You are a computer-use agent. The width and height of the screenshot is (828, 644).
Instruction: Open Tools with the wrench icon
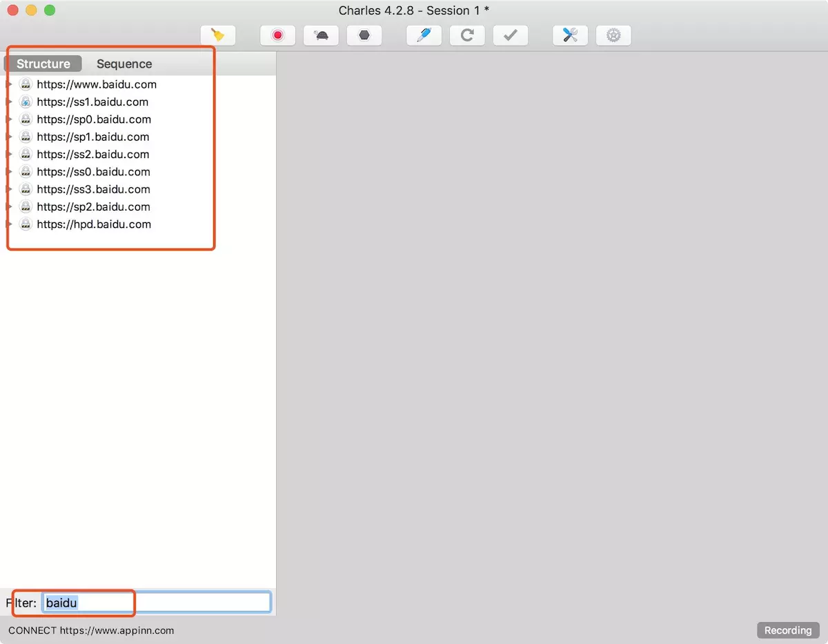[571, 35]
